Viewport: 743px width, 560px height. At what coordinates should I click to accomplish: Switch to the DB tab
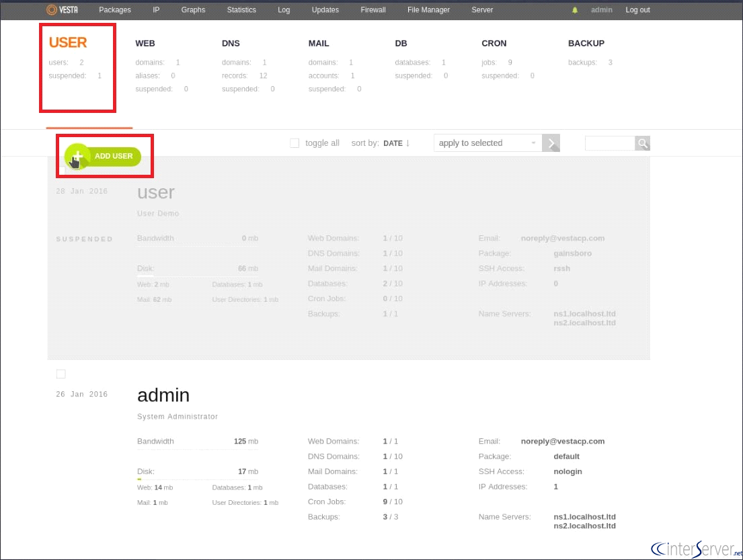(x=401, y=43)
